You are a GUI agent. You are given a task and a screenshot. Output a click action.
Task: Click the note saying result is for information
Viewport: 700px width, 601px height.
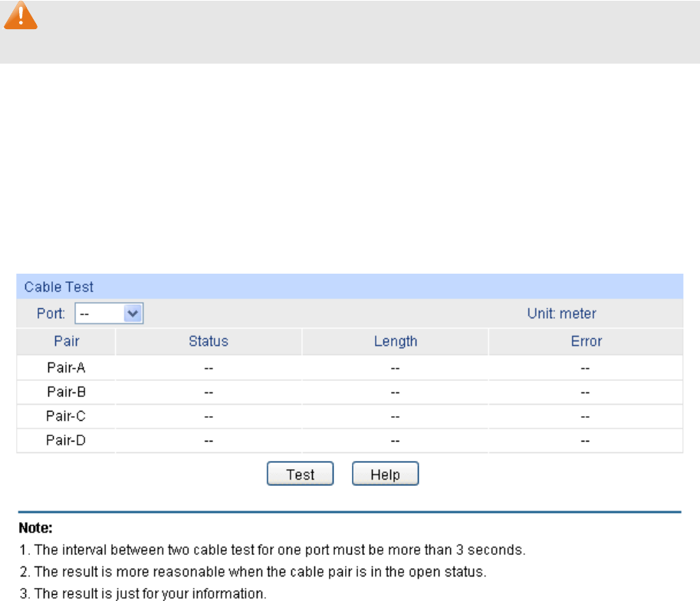pyautogui.click(x=142, y=592)
